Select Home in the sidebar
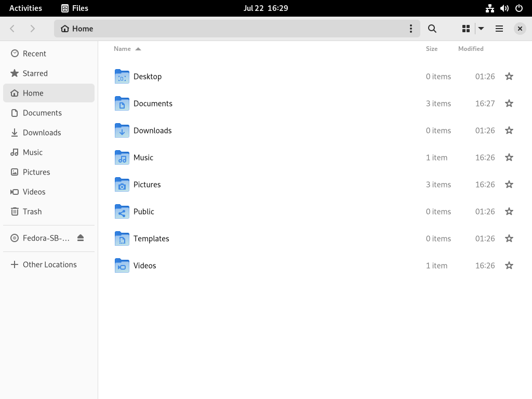Image resolution: width=532 pixels, height=399 pixels. tap(49, 93)
